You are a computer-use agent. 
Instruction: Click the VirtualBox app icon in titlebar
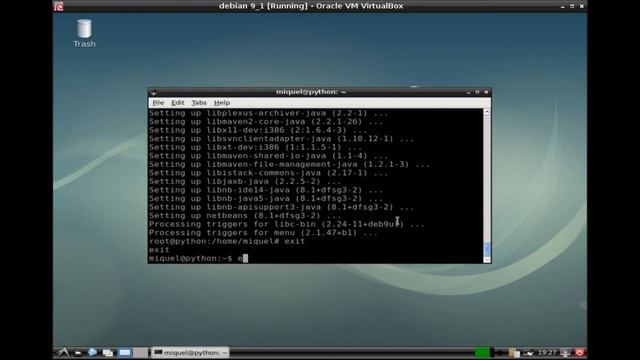point(59,6)
